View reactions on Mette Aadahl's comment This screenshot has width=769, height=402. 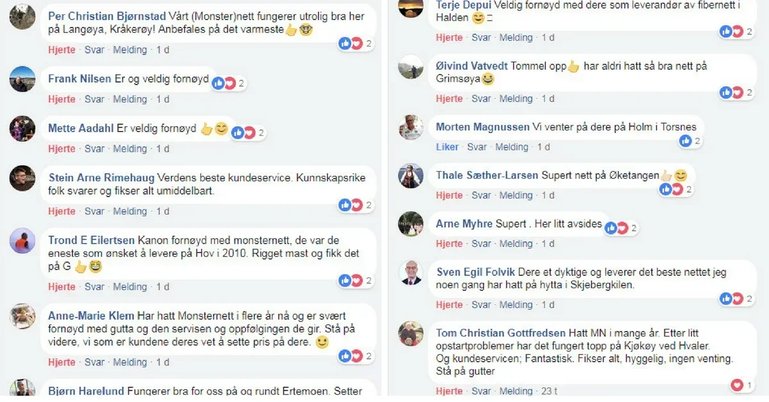249,132
